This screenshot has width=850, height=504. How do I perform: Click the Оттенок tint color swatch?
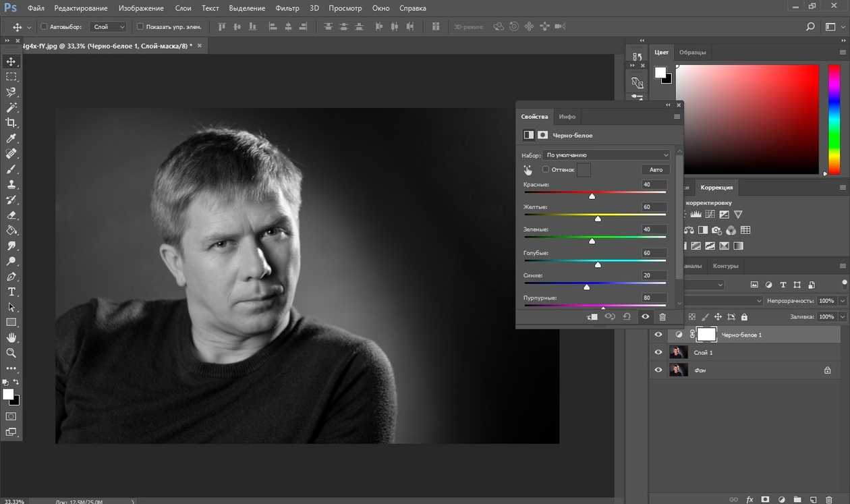click(x=584, y=169)
